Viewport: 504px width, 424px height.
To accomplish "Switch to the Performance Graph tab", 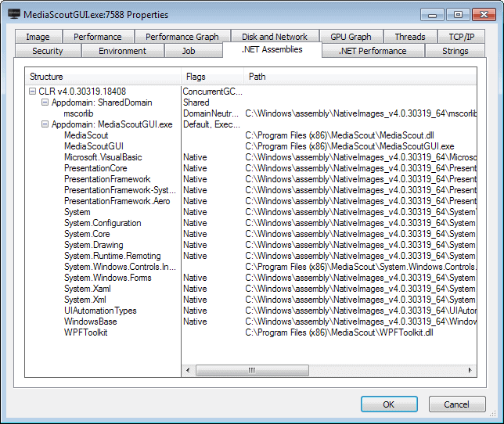I will click(x=182, y=37).
